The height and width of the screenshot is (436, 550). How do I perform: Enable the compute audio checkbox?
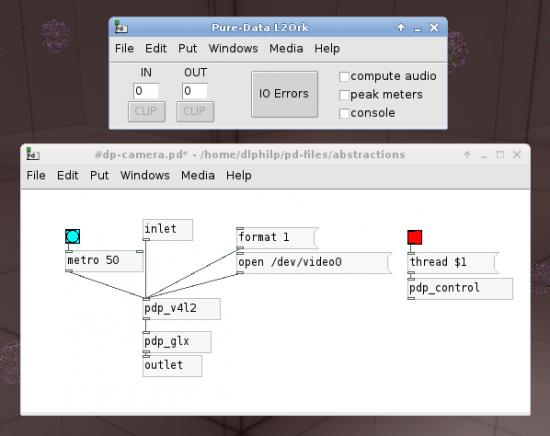(x=344, y=76)
